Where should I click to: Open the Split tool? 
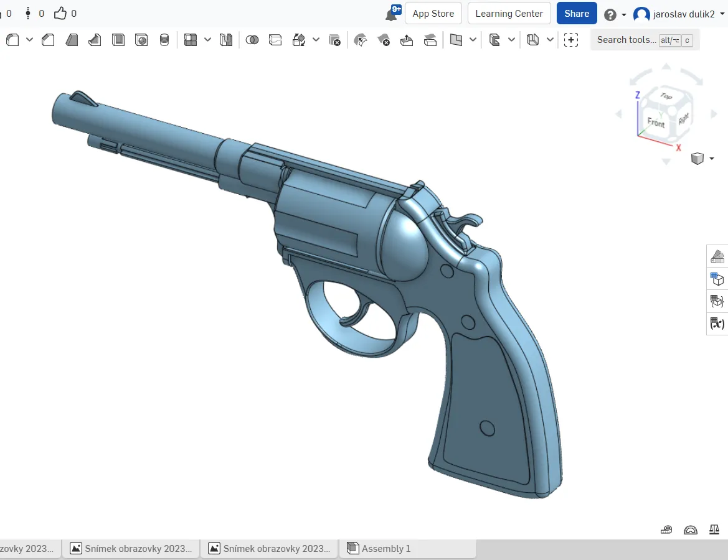275,39
